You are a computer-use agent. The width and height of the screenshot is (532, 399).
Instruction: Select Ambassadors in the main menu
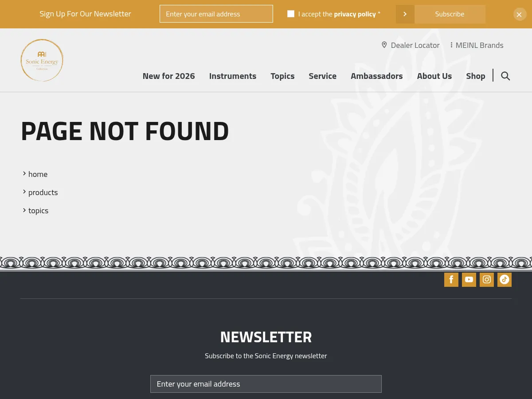376,76
